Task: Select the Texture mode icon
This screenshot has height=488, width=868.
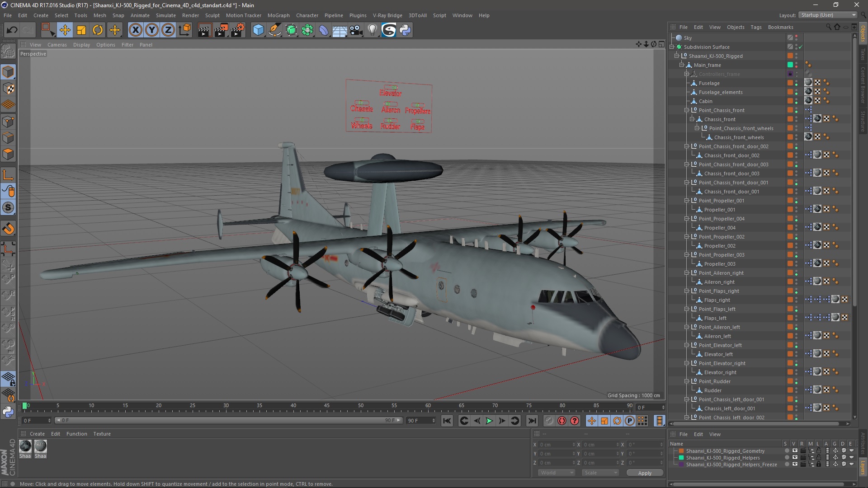Action: click(8, 89)
